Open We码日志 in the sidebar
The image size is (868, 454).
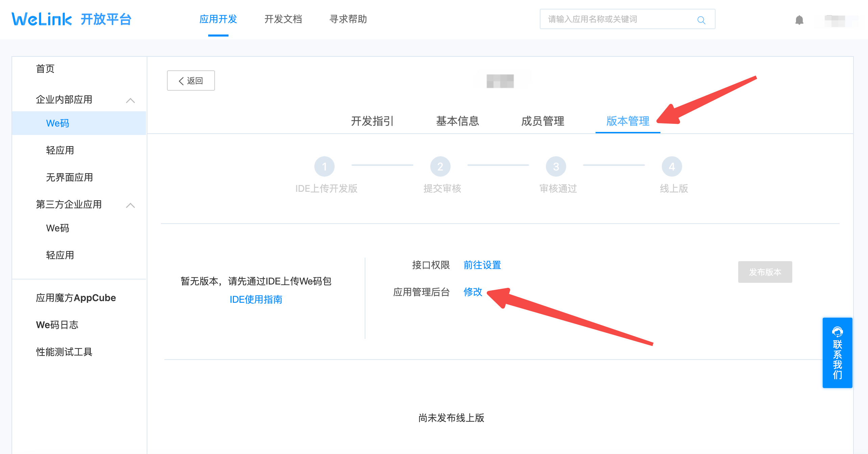point(57,325)
